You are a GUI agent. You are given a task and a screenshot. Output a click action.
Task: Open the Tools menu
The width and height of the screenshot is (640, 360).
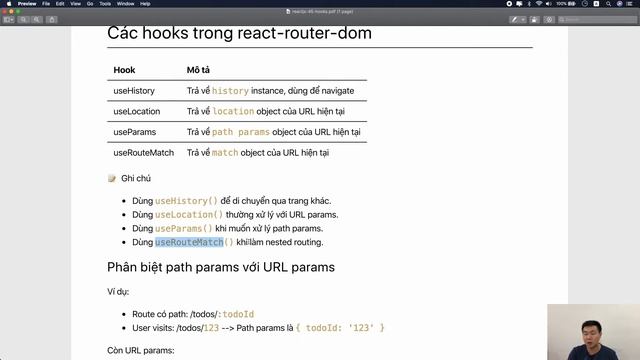105,4
